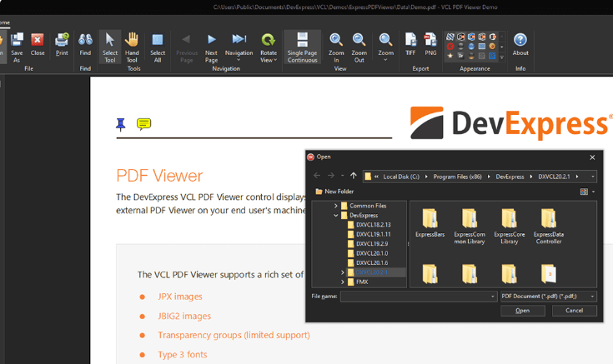613x364 pixels.
Task: Collapse the DevExpress tree node
Action: [336, 215]
